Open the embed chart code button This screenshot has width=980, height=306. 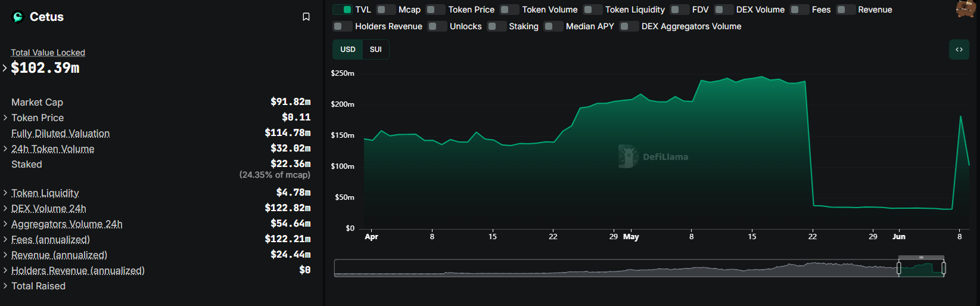[959, 50]
